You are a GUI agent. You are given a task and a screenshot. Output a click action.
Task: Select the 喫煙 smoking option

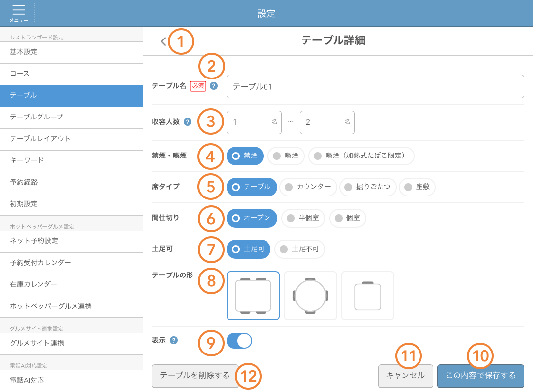tap(285, 155)
